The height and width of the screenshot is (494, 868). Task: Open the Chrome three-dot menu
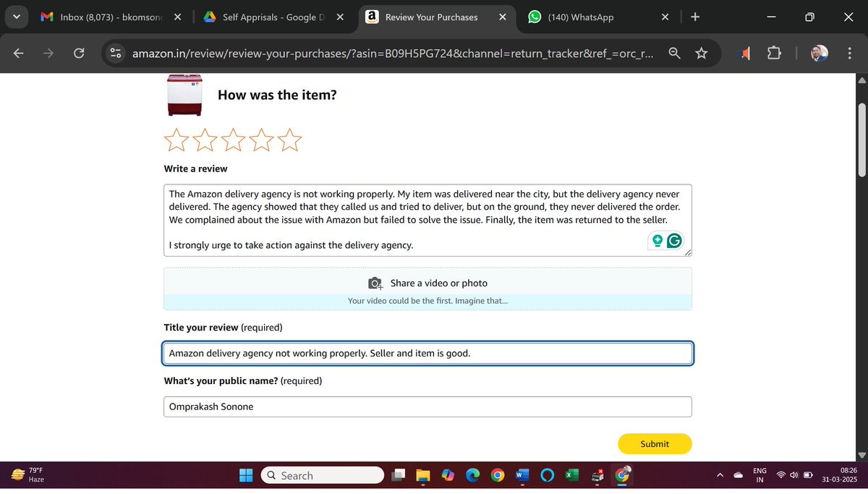coord(849,53)
